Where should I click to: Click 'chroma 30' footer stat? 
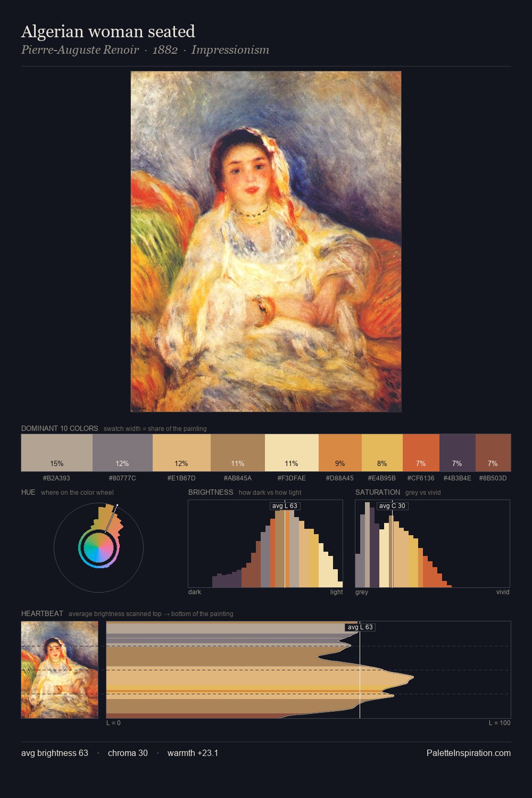(x=128, y=753)
